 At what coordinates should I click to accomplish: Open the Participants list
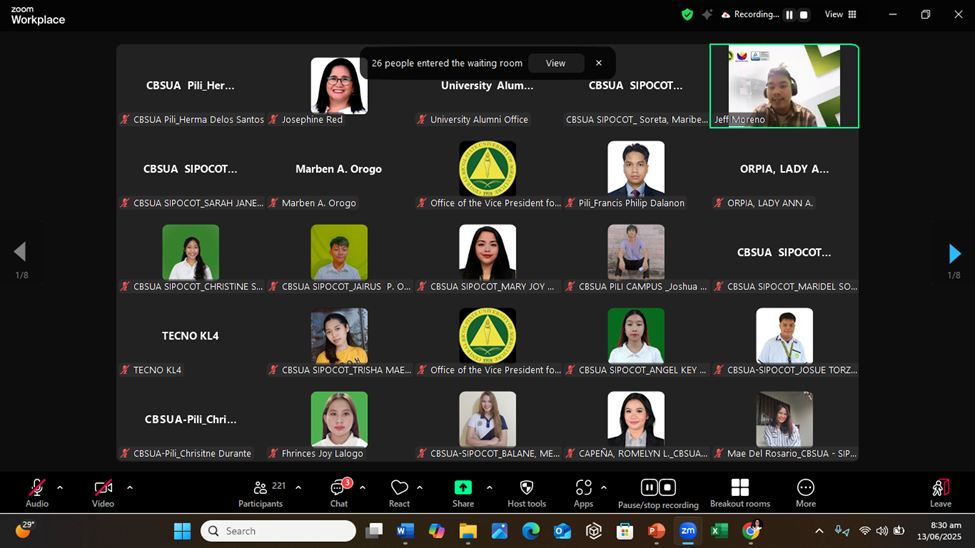tap(261, 488)
